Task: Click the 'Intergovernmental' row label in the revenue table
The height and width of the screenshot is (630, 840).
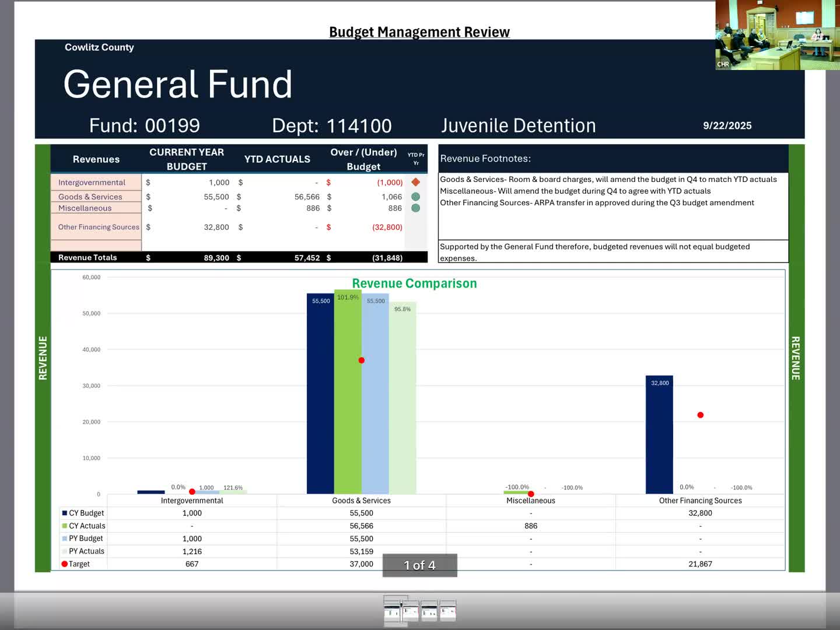Action: click(x=92, y=183)
